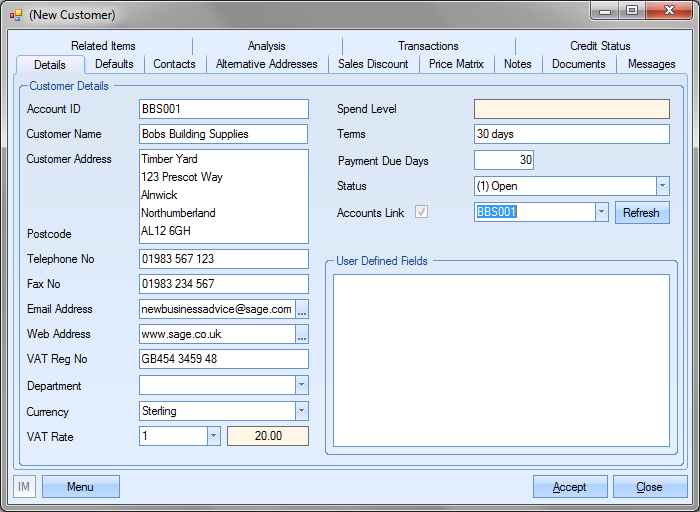Expand the Department dropdown
700x512 pixels.
coord(301,386)
